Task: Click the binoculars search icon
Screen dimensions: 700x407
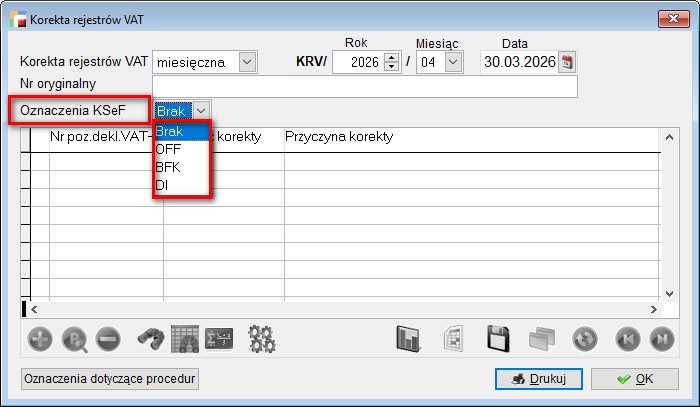Action: (x=151, y=339)
